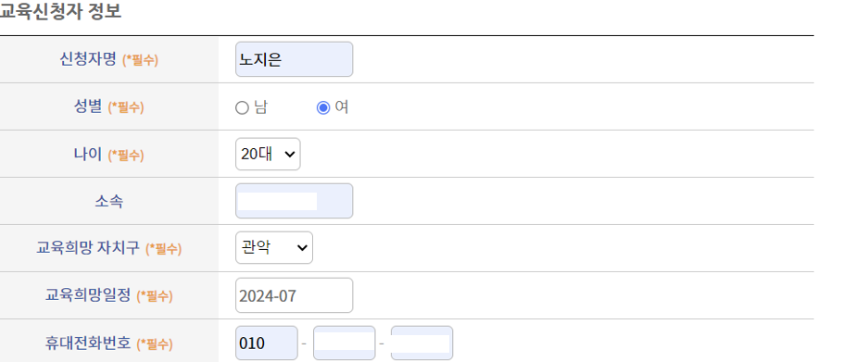This screenshot has height=362, width=868.
Task: Click the 나이 label text
Action: click(x=88, y=155)
